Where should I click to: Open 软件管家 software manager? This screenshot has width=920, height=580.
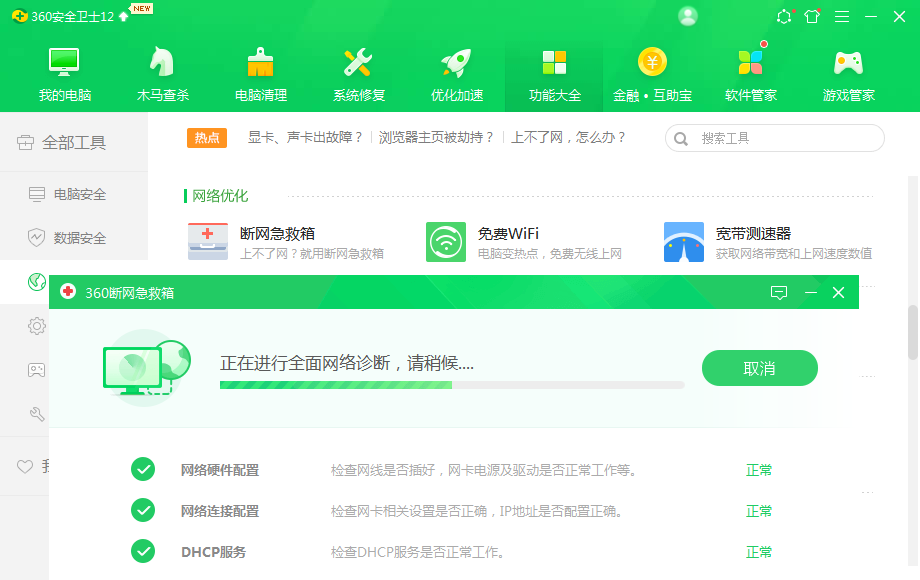pyautogui.click(x=750, y=74)
